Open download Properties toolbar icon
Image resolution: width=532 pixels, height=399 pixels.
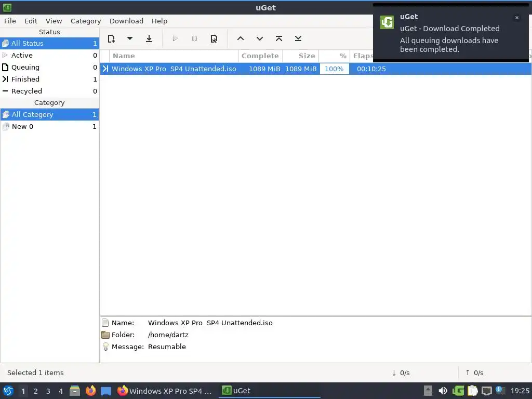click(x=214, y=38)
